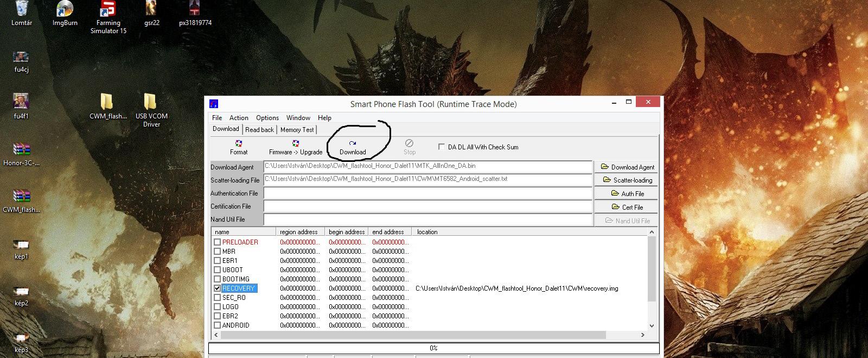Click the recovery.img location path
This screenshot has height=358, width=868.
point(516,288)
